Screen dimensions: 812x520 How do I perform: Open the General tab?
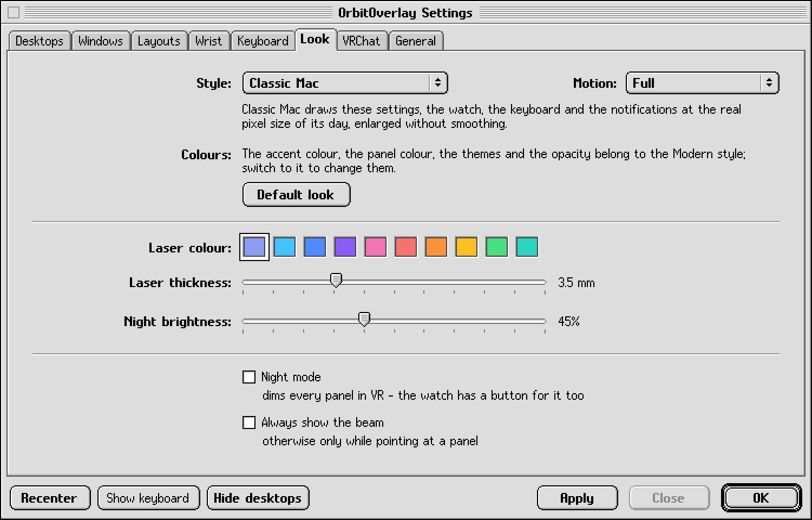click(416, 41)
